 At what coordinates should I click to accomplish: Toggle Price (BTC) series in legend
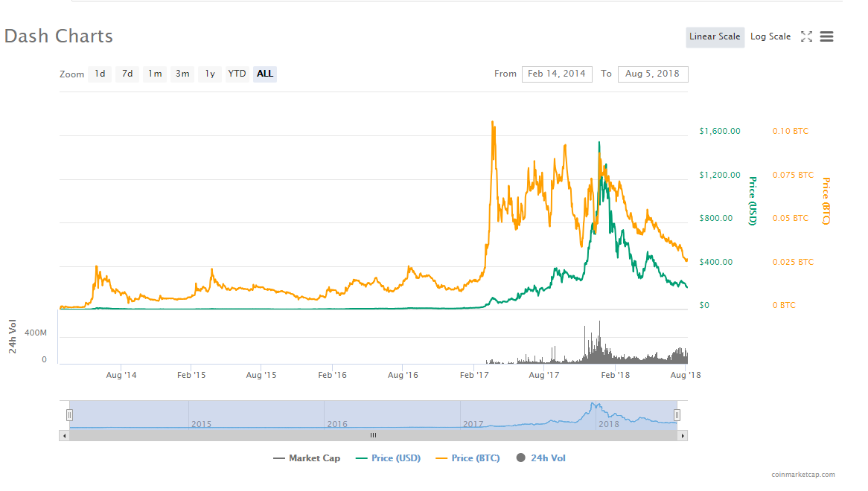[x=467, y=458]
